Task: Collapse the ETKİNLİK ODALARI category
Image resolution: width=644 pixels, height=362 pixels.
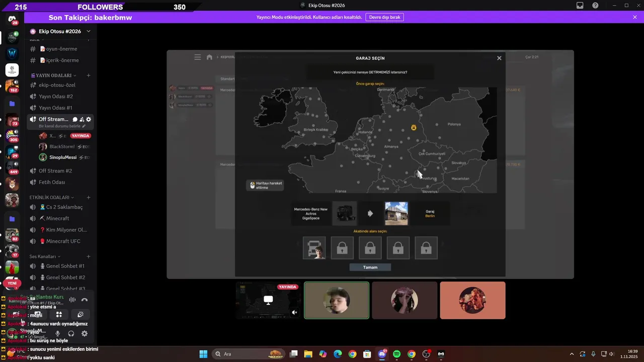Action: [52, 198]
